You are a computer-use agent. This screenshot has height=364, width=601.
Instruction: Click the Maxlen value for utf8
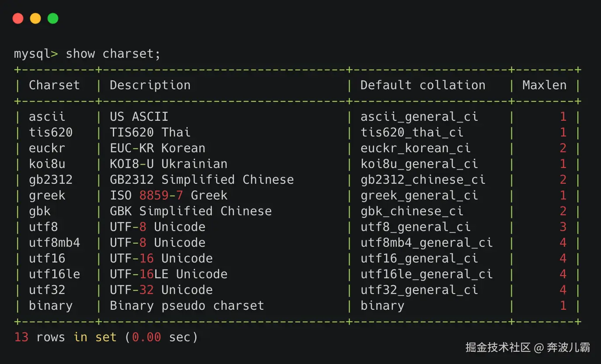pos(563,227)
